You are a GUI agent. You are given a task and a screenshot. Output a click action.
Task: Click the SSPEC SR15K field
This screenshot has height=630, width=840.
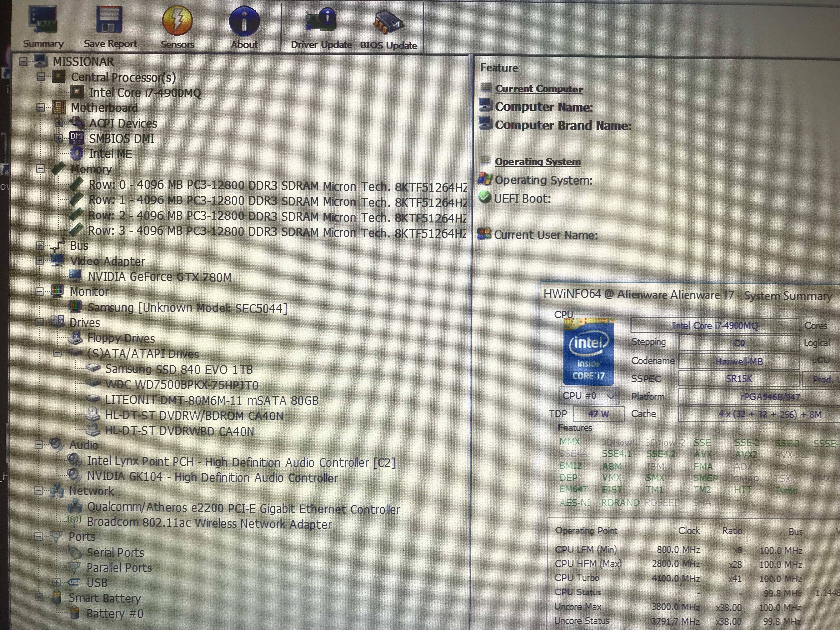click(x=739, y=379)
